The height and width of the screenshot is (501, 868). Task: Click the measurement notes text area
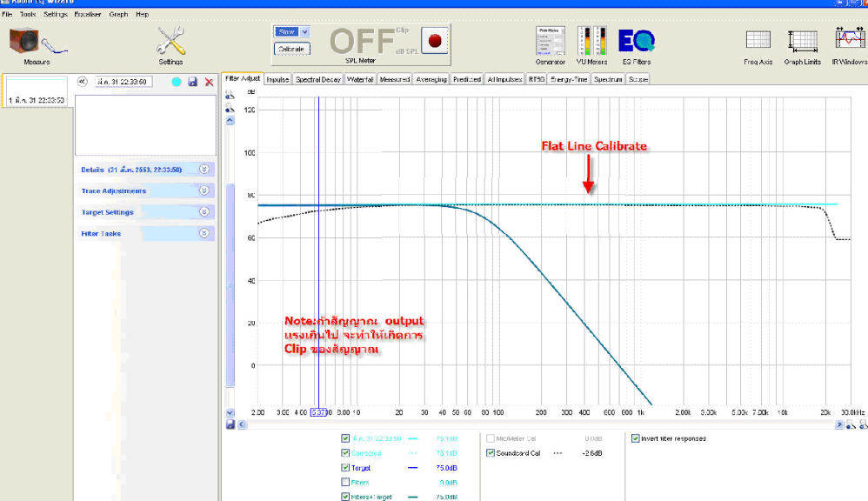tap(145, 125)
